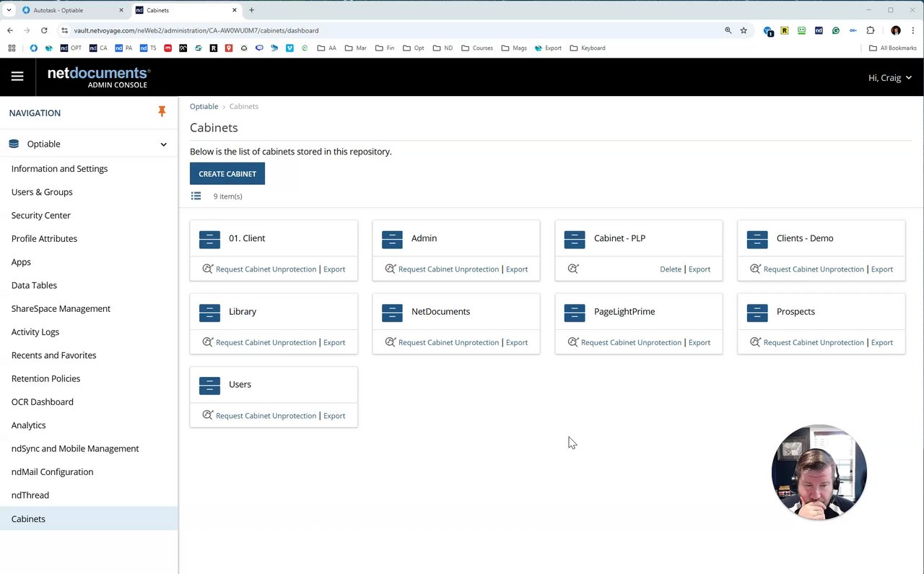This screenshot has width=924, height=574.
Task: Open the Chrome zoom magnifier icon
Action: tap(728, 30)
